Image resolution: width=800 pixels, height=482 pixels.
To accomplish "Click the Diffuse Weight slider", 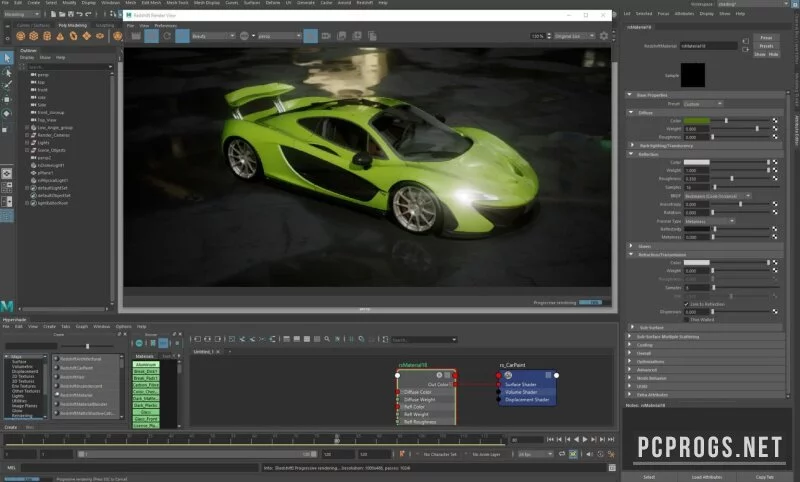I will click(x=740, y=129).
